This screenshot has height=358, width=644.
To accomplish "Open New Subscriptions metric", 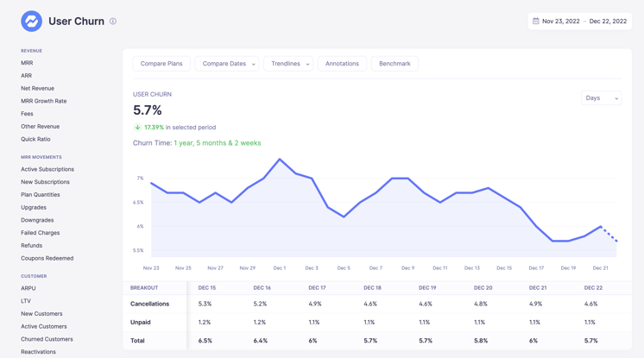I will pyautogui.click(x=45, y=182).
